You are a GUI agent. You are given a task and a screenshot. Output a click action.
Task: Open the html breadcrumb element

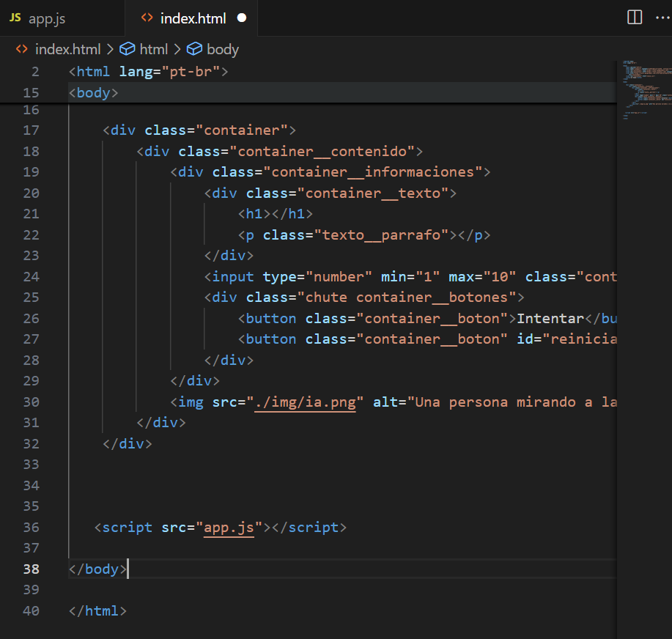pos(153,49)
